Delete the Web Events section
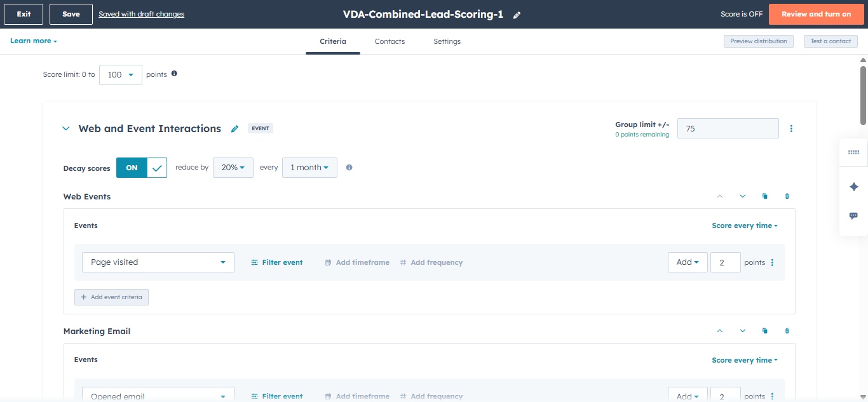Viewport: 868px width, 402px height. 787,196
